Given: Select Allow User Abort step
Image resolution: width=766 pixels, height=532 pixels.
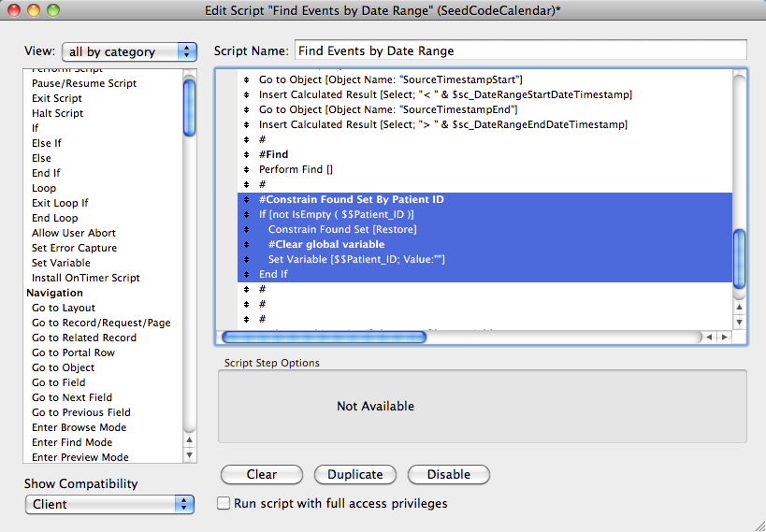Looking at the screenshot, I should (x=74, y=233).
